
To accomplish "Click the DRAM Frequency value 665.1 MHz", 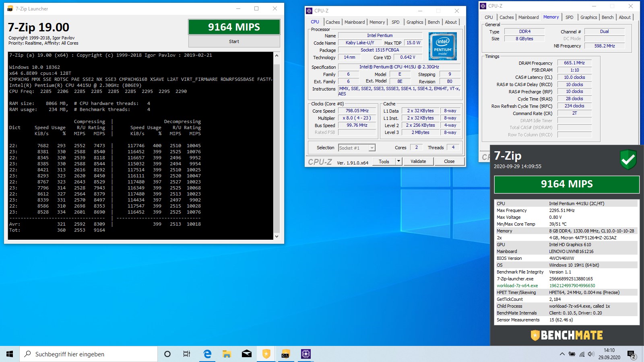I will click(574, 63).
